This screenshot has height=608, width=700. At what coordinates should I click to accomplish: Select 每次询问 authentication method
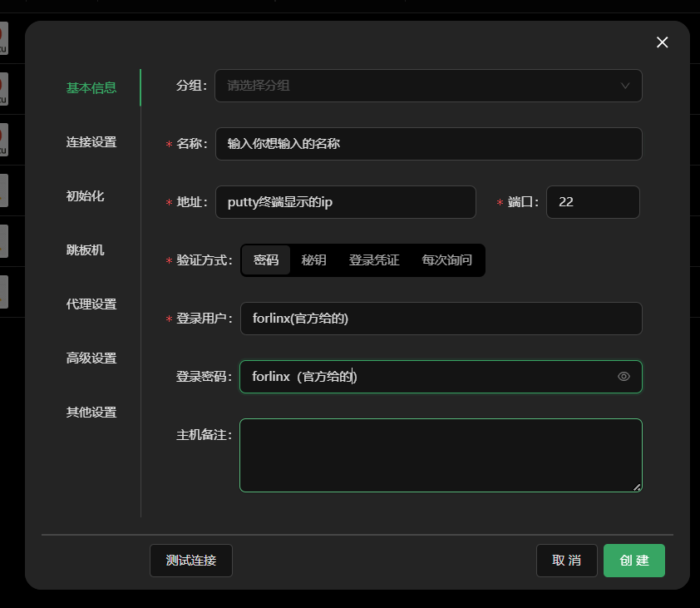[447, 260]
